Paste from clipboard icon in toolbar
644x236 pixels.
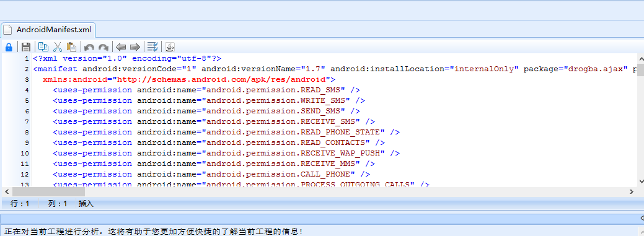click(x=71, y=46)
